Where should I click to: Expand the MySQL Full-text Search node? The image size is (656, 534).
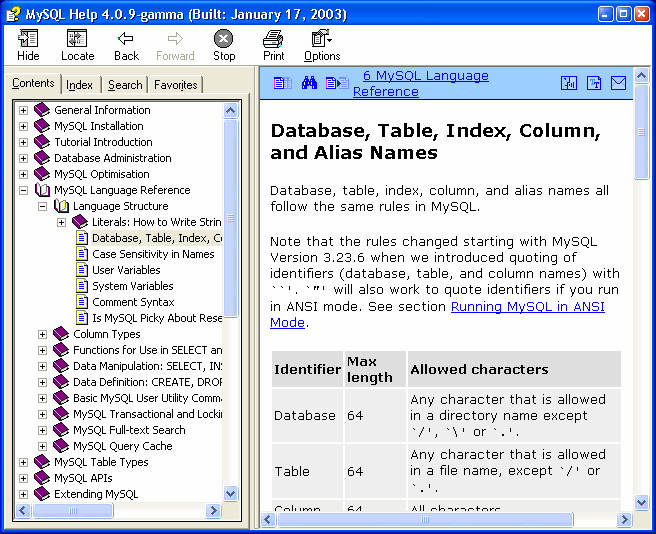(x=42, y=430)
